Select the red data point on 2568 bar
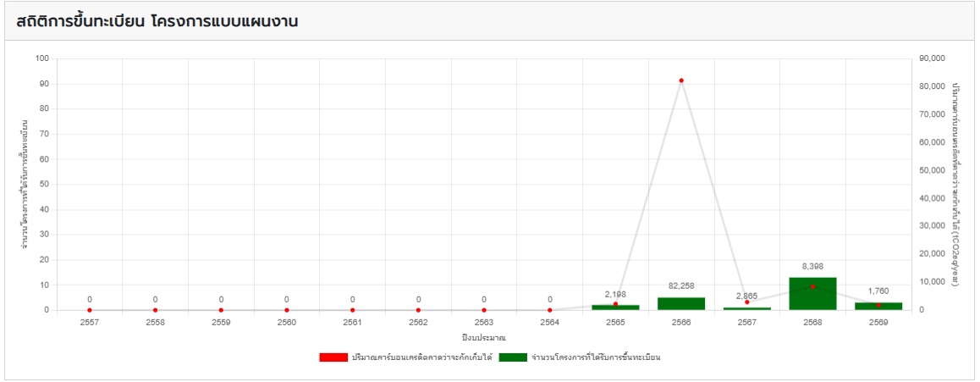This screenshot has height=382, width=980. click(x=812, y=286)
